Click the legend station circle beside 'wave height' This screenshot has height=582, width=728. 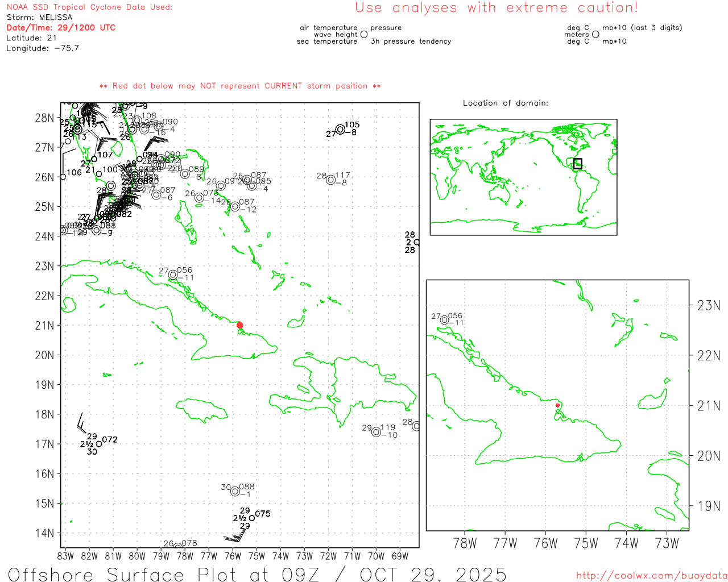pyautogui.click(x=364, y=35)
